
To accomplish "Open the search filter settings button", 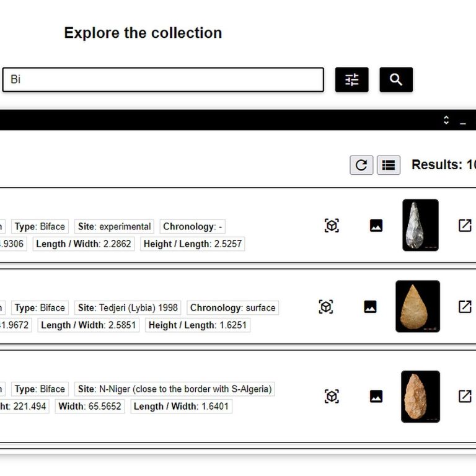I will tap(351, 80).
